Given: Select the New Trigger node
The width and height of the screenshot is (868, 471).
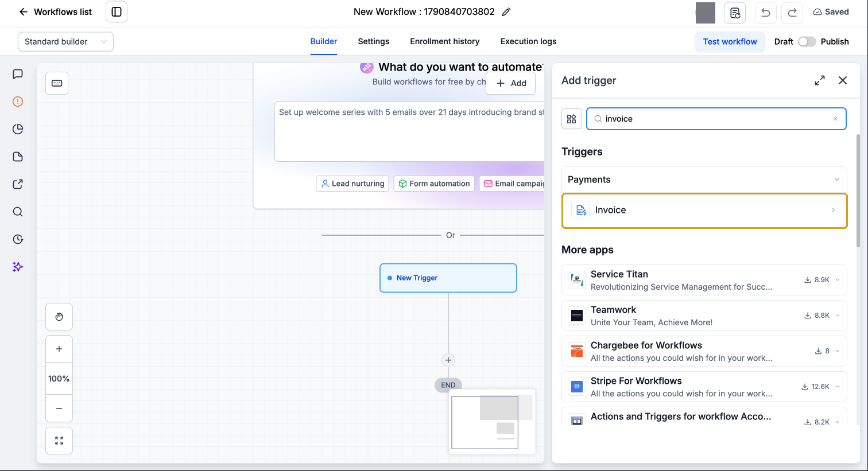Looking at the screenshot, I should pos(448,278).
